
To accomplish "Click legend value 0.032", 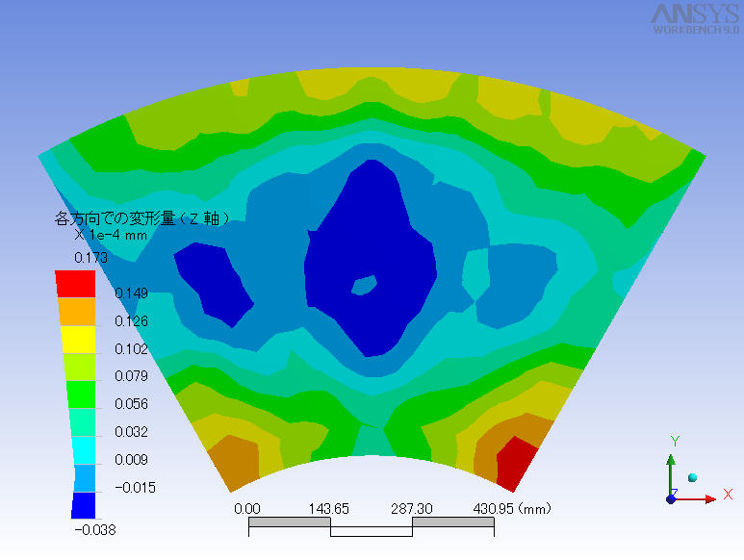I will pos(131,432).
